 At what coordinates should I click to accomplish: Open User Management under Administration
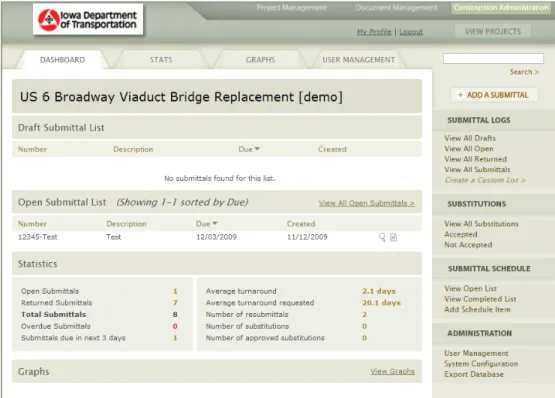click(476, 353)
